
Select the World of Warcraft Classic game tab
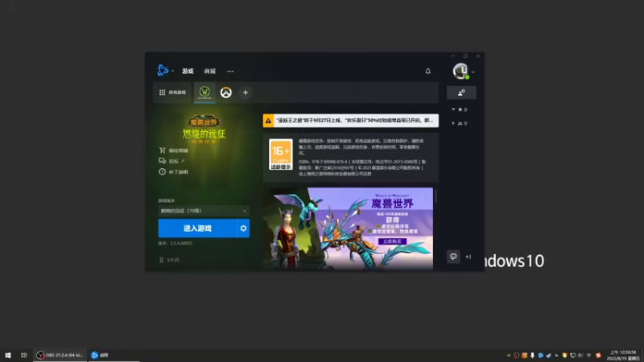click(x=204, y=93)
